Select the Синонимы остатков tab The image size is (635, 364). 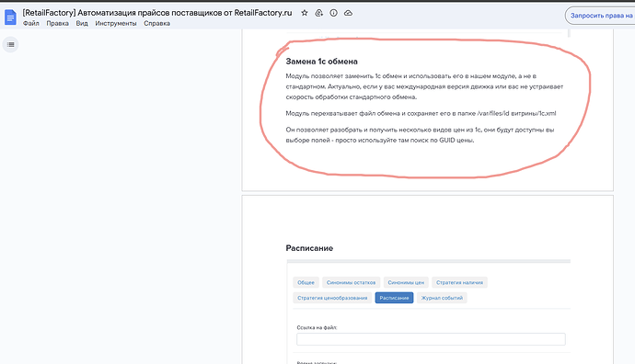tap(352, 282)
